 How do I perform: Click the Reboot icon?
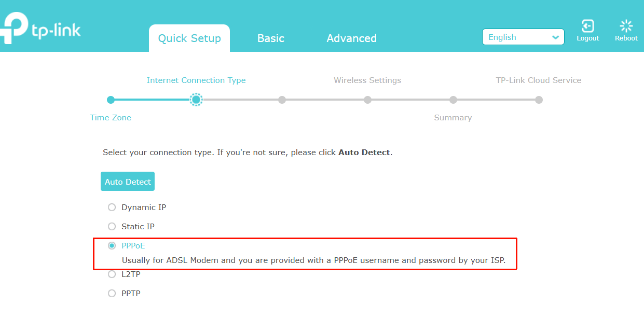(626, 26)
